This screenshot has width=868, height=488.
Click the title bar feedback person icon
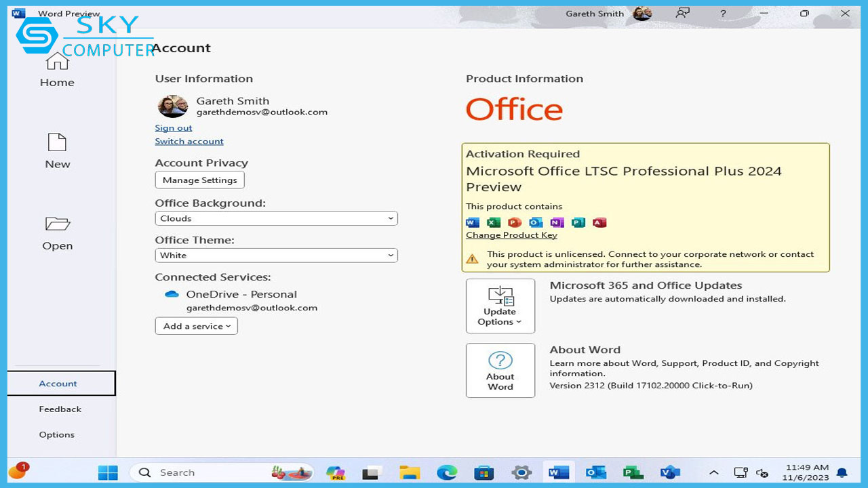pyautogui.click(x=682, y=14)
